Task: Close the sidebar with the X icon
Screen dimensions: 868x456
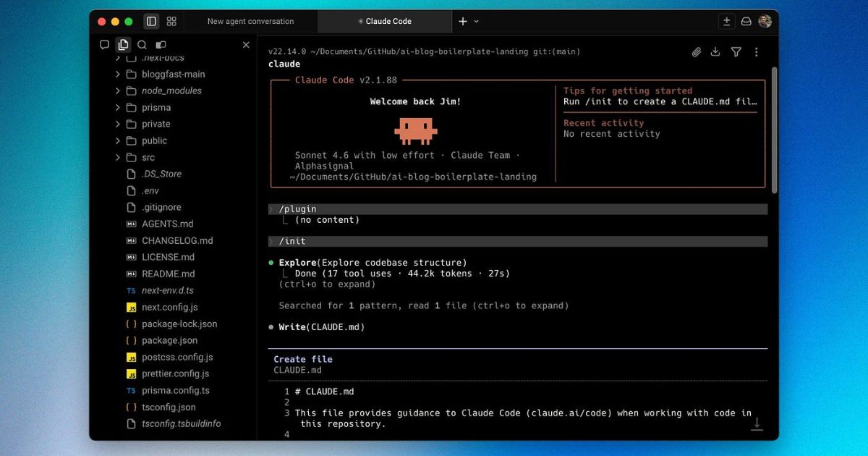Action: 246,45
